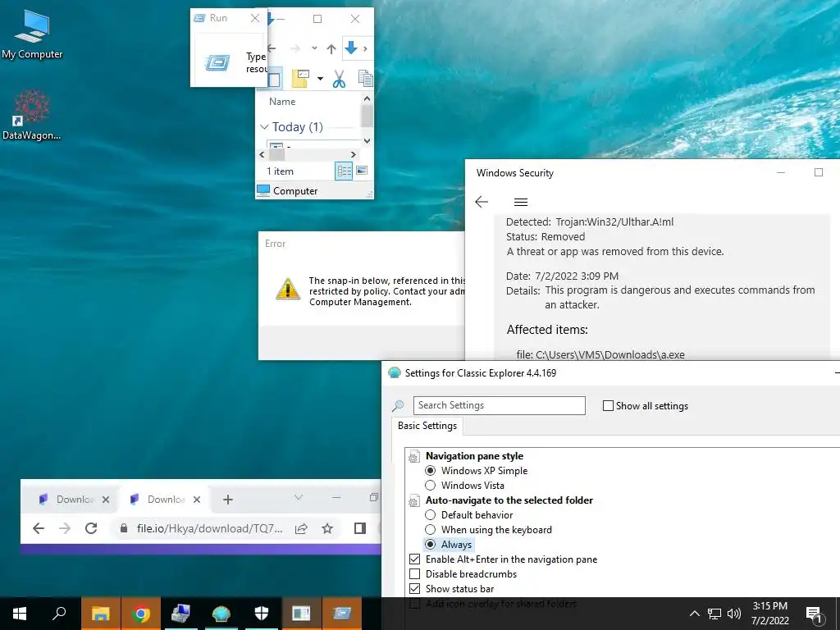Select Default behavior for auto-navigate

[x=430, y=515]
